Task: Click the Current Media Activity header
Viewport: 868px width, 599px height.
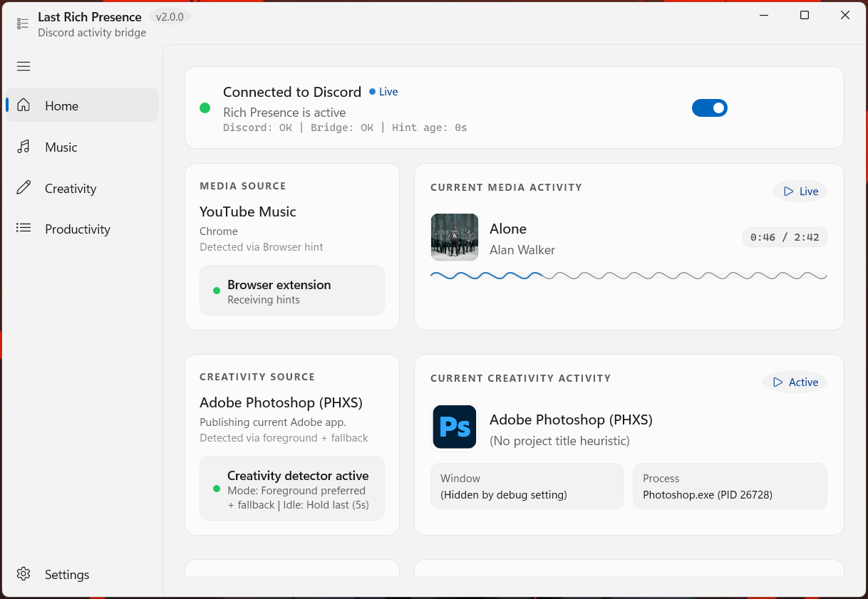Action: tap(506, 187)
